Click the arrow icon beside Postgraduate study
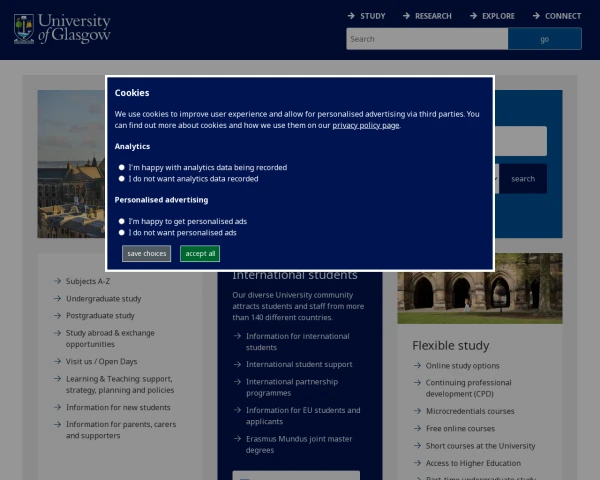This screenshot has width=600, height=480. pos(57,315)
